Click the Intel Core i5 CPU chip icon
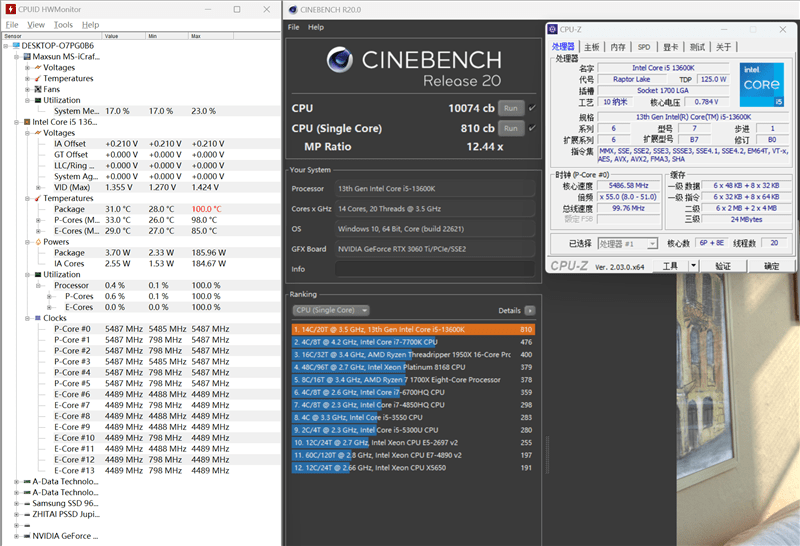This screenshot has height=546, width=800. pyautogui.click(x=27, y=122)
